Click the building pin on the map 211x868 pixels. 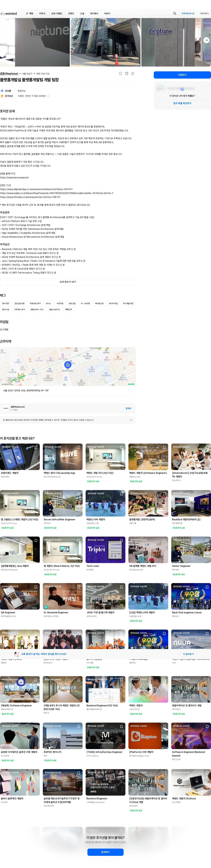pos(68,365)
